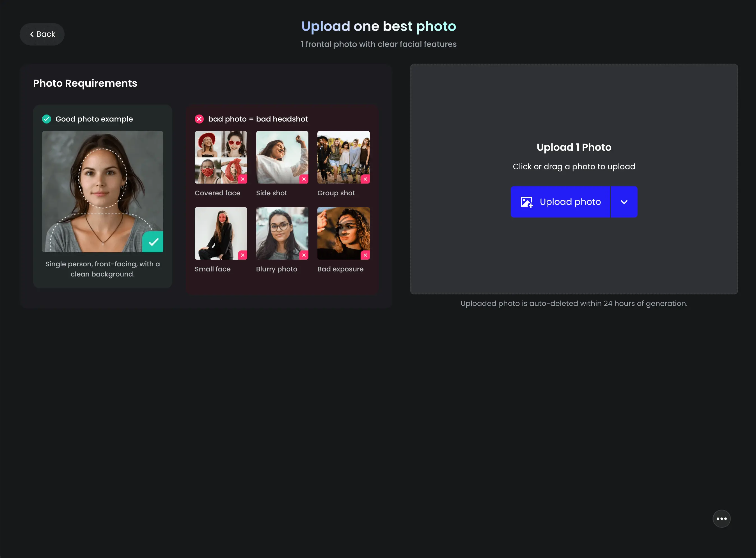Open the Side shot example thumbnail
756x558 pixels.
282,157
